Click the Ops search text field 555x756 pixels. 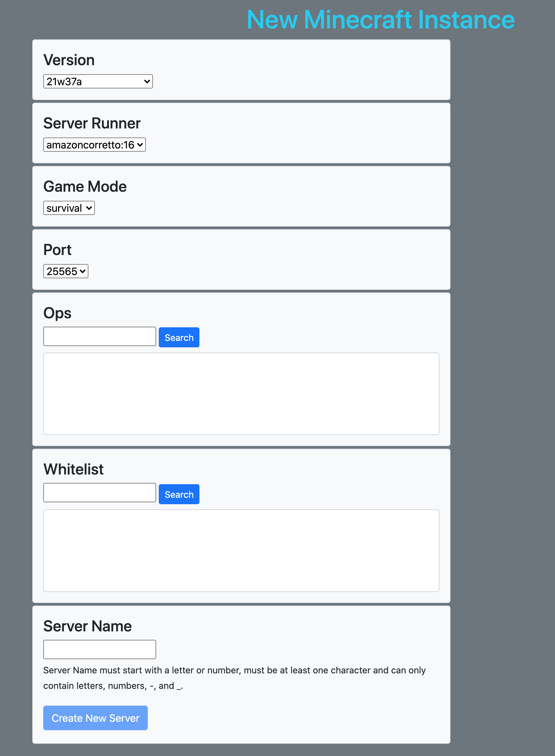(x=99, y=336)
